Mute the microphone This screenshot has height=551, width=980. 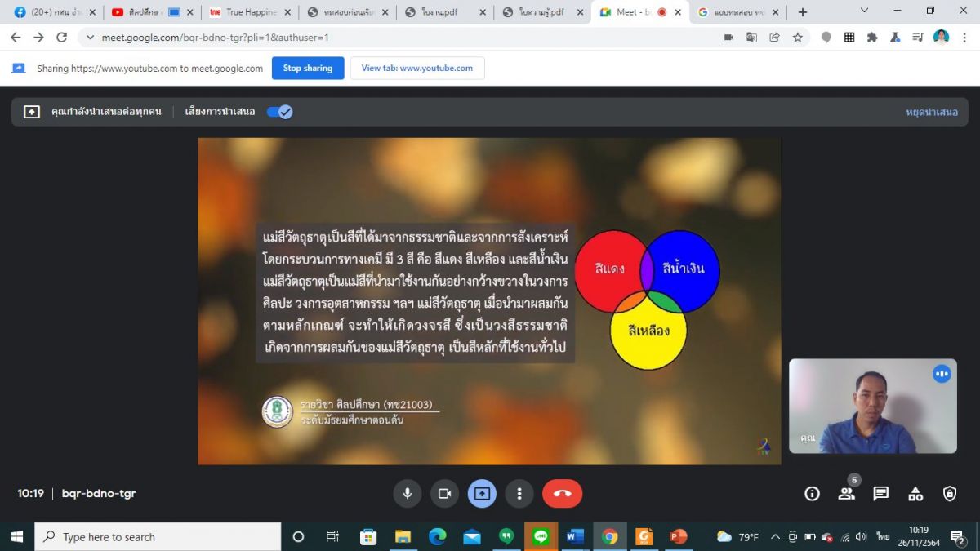pos(407,493)
